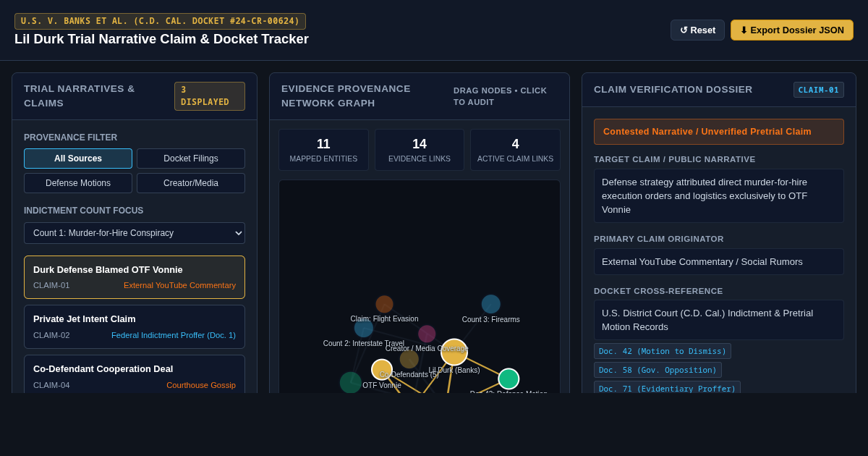Image resolution: width=868 pixels, height=456 pixels.
Task: Open the Durk Defense Blamed OTF Vonnie claim
Action: (x=135, y=277)
